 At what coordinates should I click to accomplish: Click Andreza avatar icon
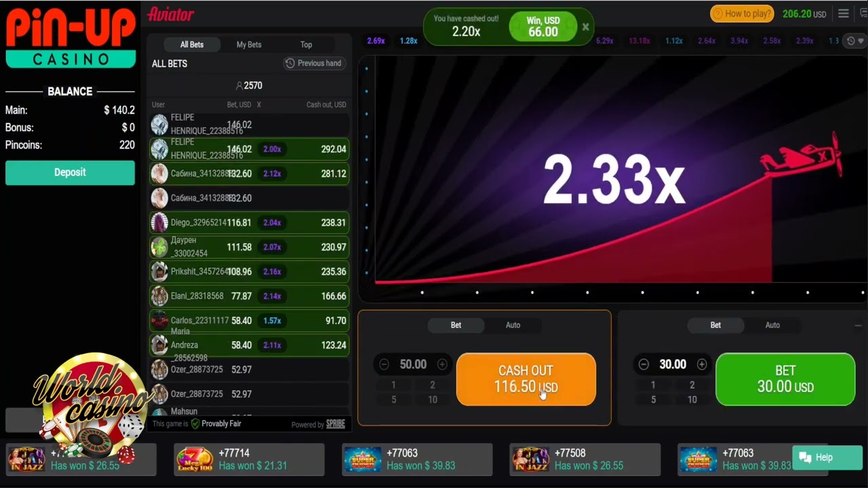click(x=159, y=345)
